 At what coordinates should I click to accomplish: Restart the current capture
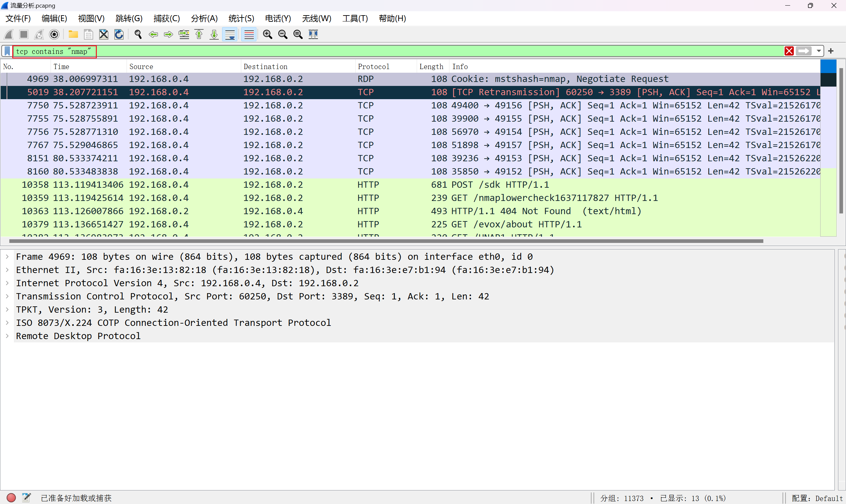click(39, 34)
